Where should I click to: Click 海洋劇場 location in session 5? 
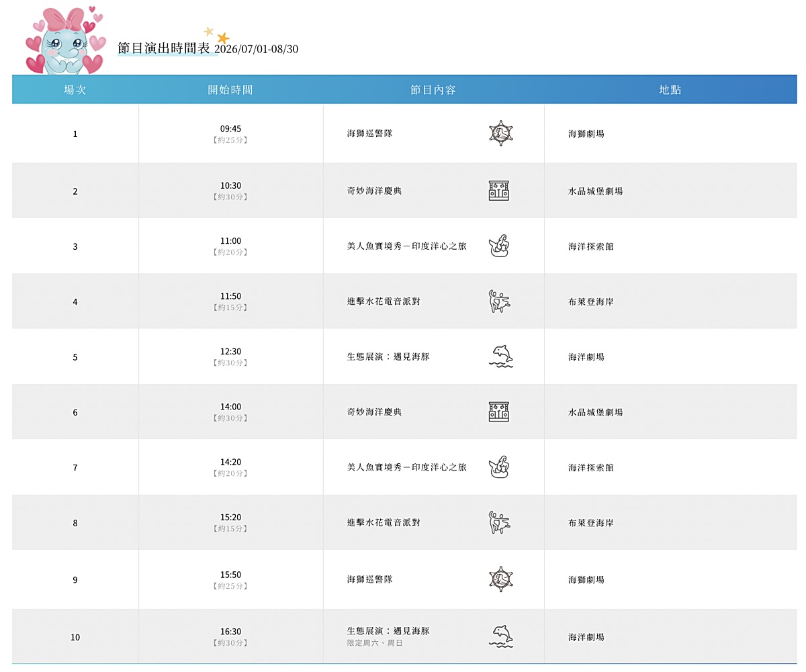[x=586, y=356]
